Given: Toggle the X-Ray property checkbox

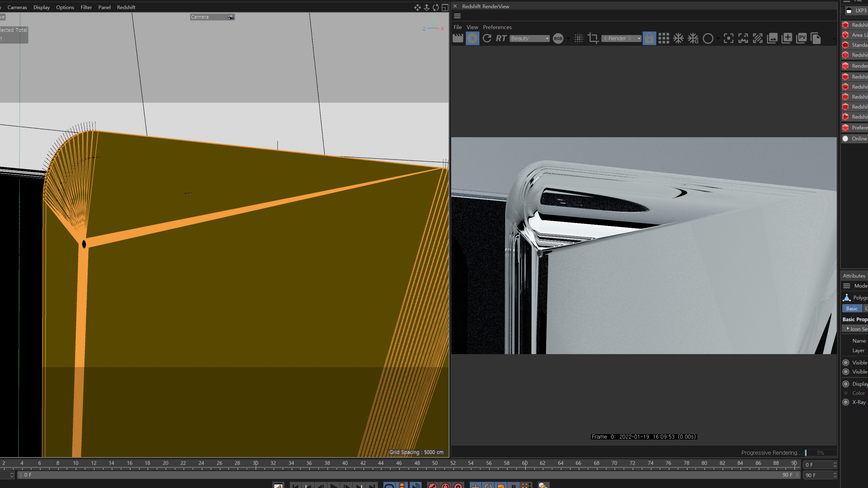Looking at the screenshot, I should pos(846,402).
